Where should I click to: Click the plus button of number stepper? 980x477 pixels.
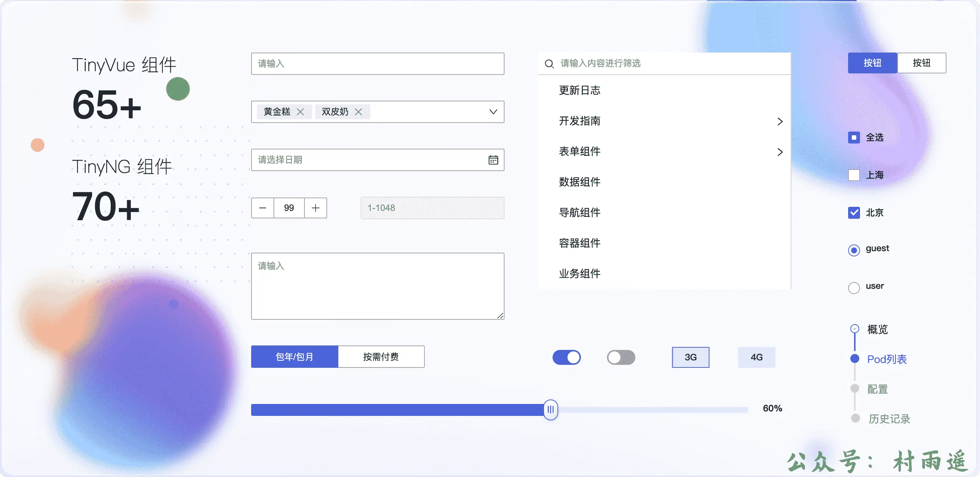coord(315,208)
